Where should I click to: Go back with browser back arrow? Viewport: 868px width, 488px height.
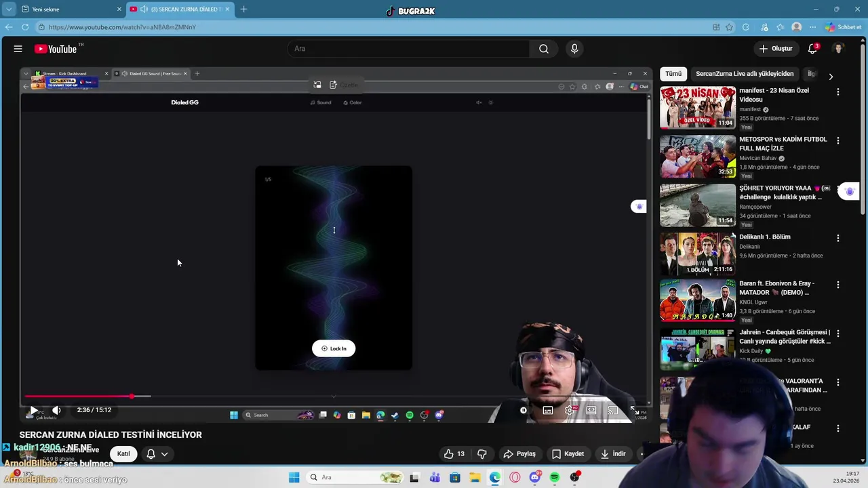pyautogui.click(x=8, y=27)
